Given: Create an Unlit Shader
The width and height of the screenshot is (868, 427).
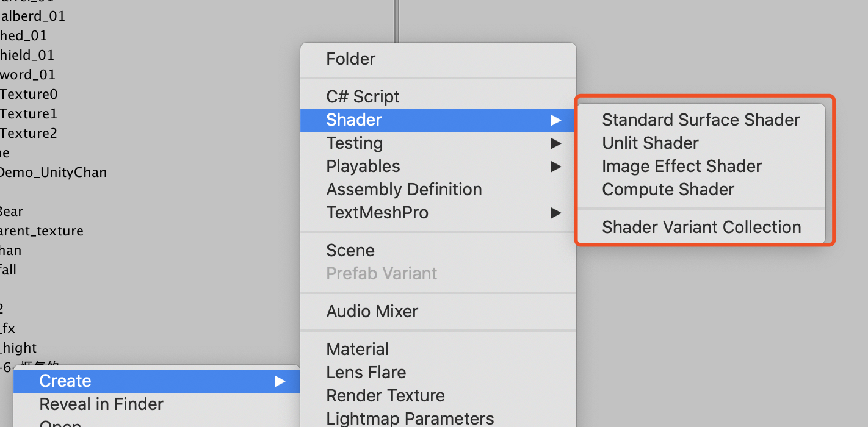Looking at the screenshot, I should pyautogui.click(x=650, y=143).
